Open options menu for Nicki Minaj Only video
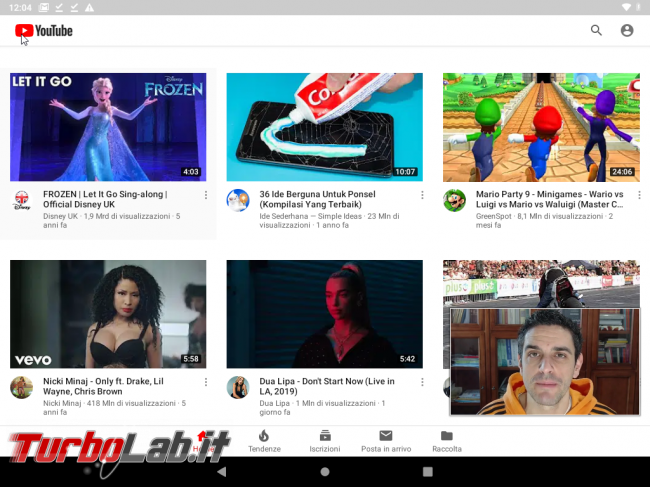Viewport: 650px width, 487px height. pos(206,382)
